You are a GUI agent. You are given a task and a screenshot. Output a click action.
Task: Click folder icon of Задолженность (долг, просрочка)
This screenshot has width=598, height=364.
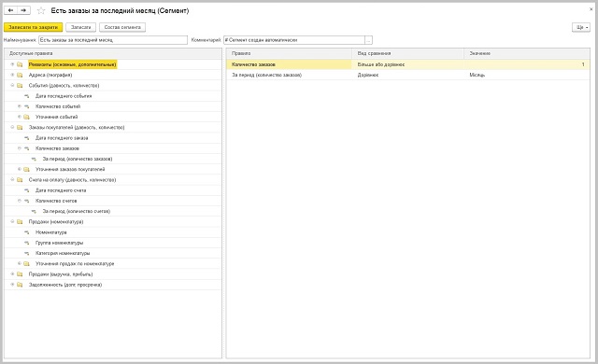click(x=20, y=285)
